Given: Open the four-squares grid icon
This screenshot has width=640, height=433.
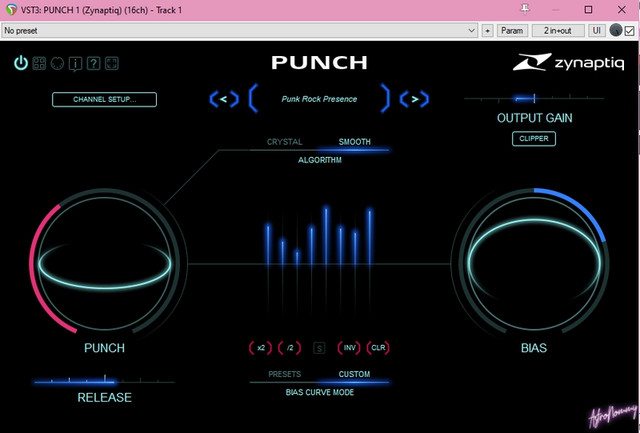Looking at the screenshot, I should coord(39,63).
